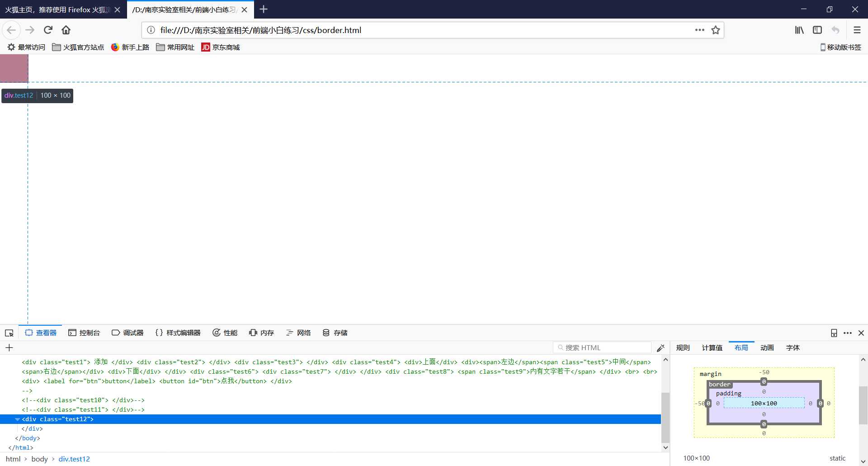Open the Library bookshelf icon

coord(799,30)
